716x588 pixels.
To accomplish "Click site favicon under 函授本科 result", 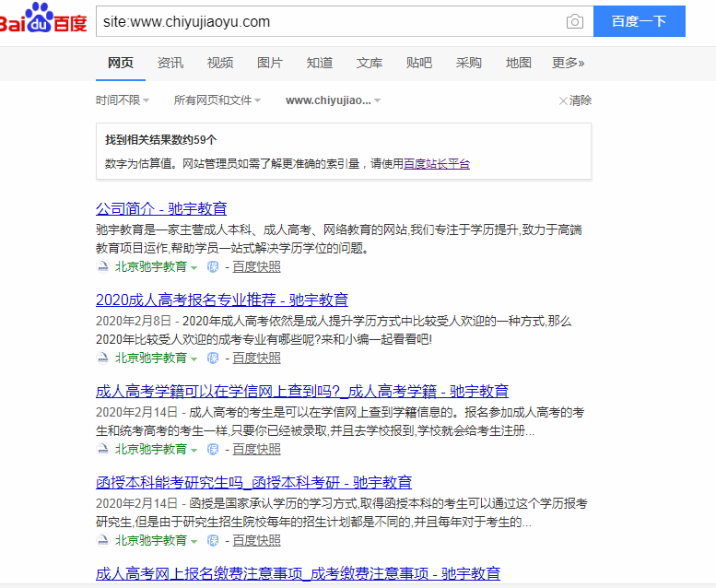I will pyautogui.click(x=103, y=540).
